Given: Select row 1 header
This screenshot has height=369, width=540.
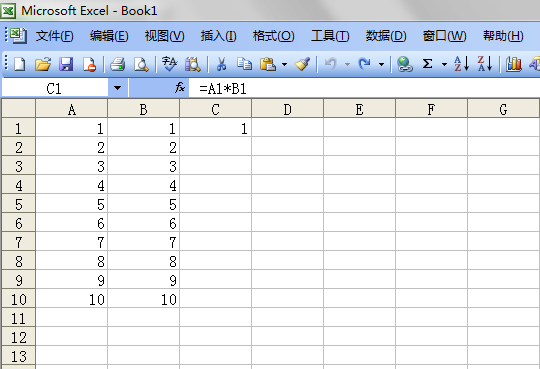Looking at the screenshot, I should [19, 128].
